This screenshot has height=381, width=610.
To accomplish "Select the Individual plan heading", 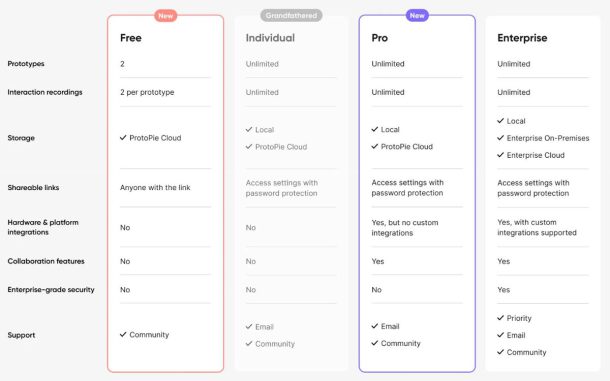I will tap(270, 38).
